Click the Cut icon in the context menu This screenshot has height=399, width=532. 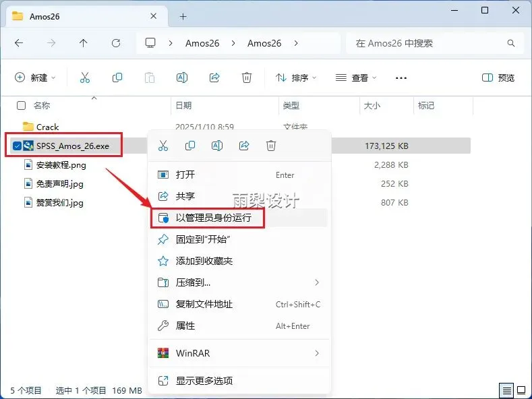[163, 146]
